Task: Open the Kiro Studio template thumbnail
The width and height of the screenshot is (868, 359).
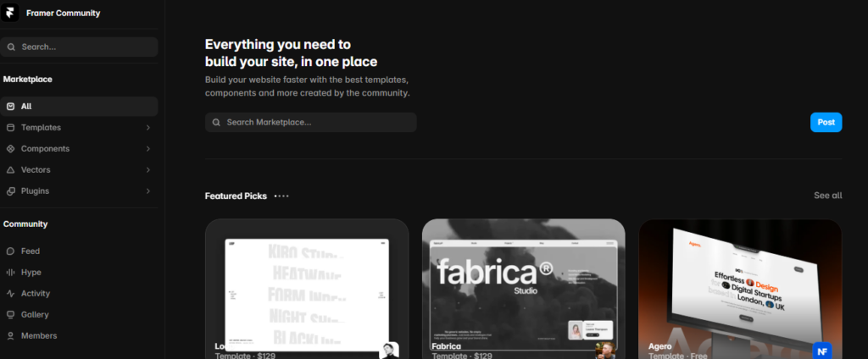Action: [x=307, y=289]
